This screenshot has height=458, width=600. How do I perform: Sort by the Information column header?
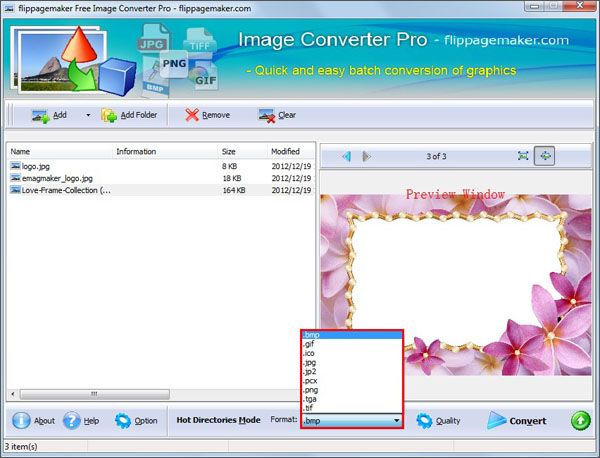point(165,152)
